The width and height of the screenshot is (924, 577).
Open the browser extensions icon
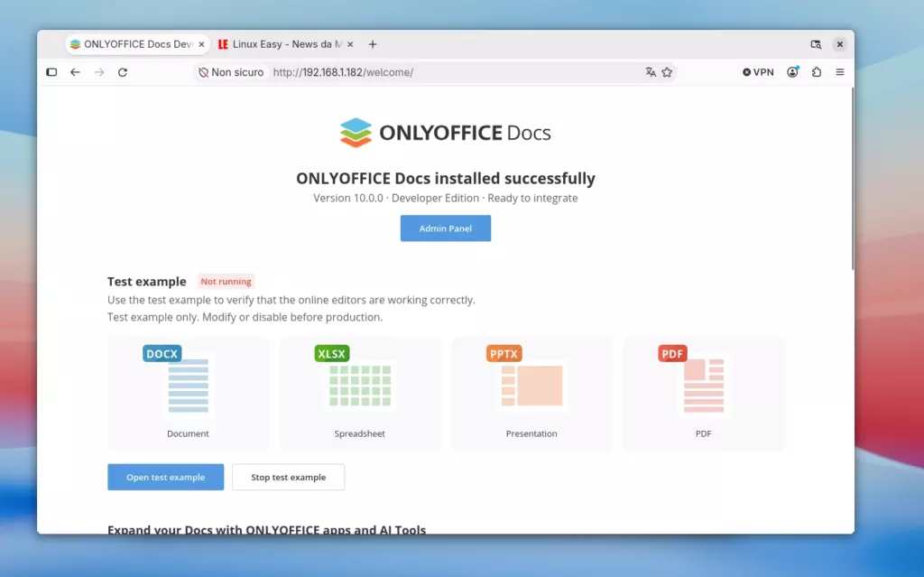[x=816, y=72]
